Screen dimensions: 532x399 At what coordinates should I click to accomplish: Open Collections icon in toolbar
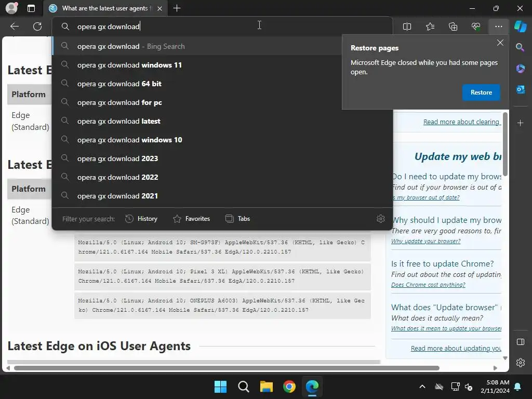click(453, 26)
